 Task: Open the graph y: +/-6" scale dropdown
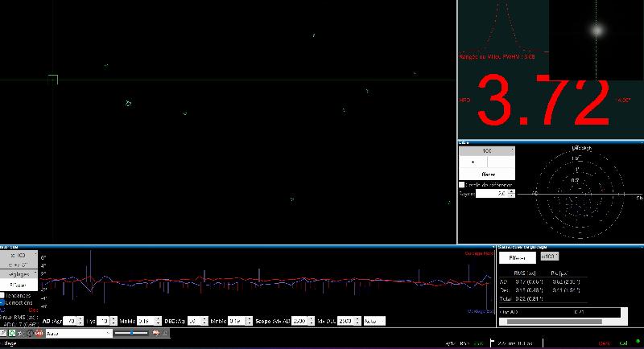click(x=19, y=265)
